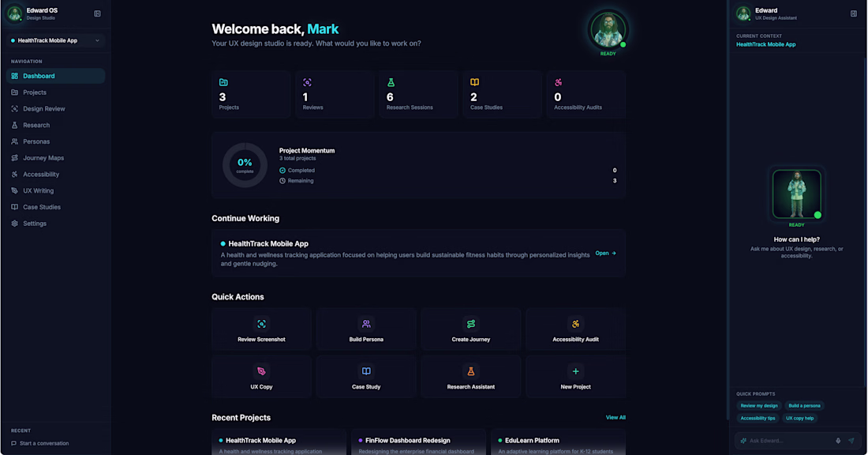Image resolution: width=868 pixels, height=455 pixels.
Task: Collapse the left sidebar panel icon
Action: point(97,14)
